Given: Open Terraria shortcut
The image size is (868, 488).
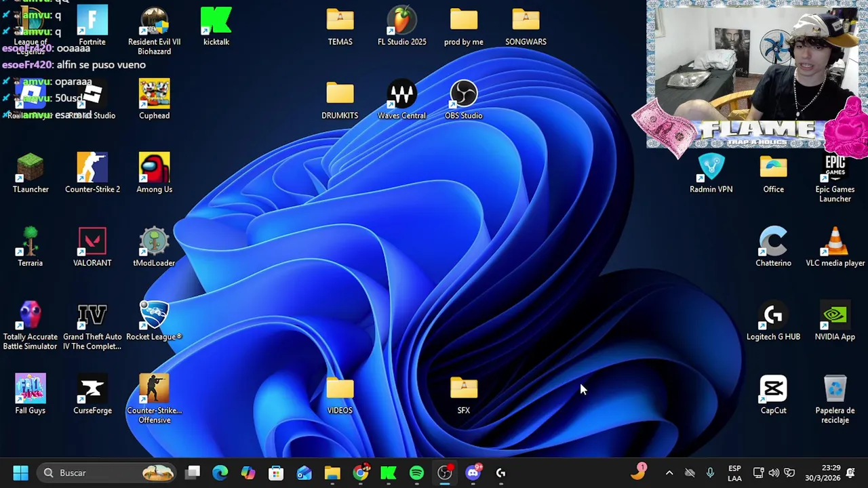Looking at the screenshot, I should [31, 247].
